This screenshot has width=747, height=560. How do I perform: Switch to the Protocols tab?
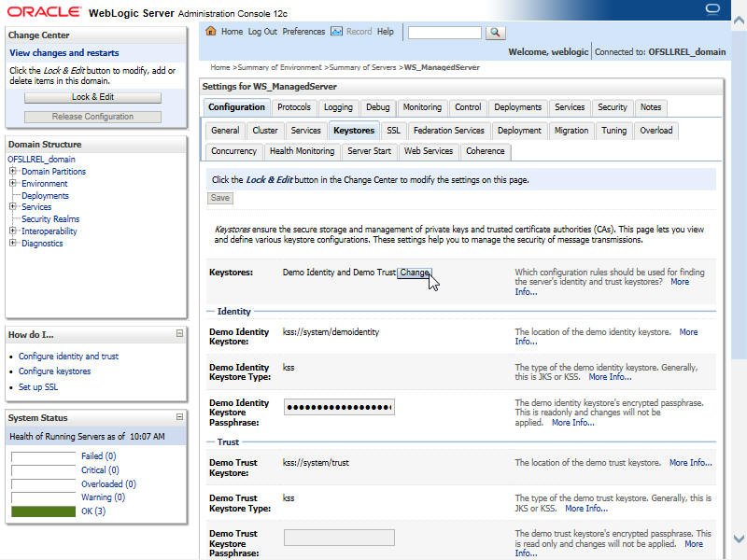(x=294, y=107)
